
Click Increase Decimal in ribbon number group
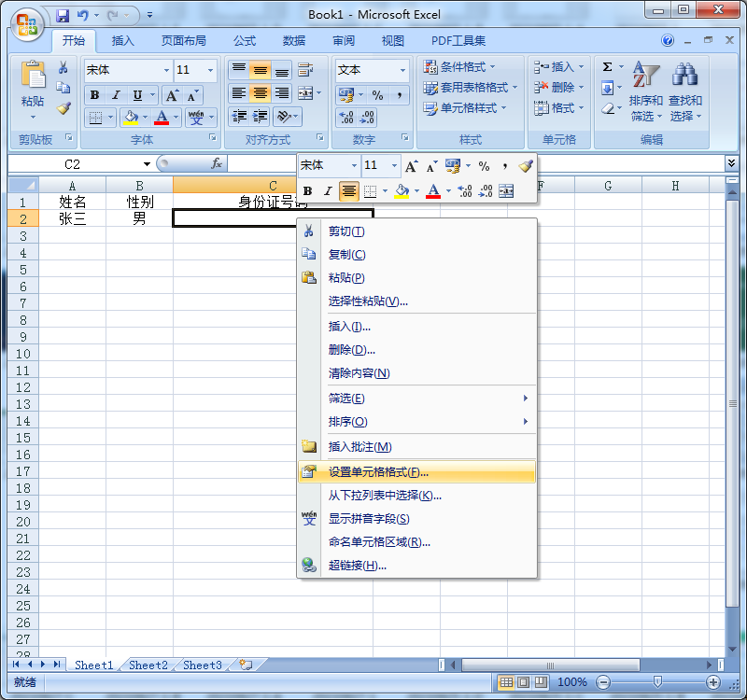tap(346, 118)
